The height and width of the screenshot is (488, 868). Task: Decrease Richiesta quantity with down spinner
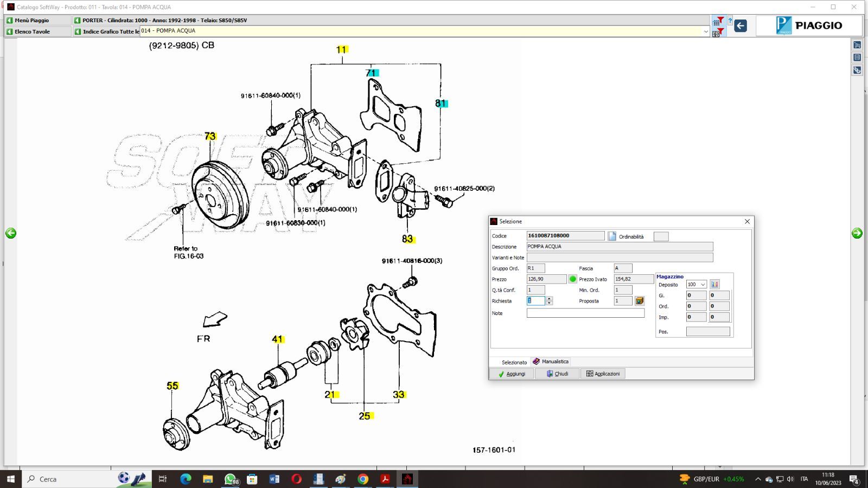[549, 303]
